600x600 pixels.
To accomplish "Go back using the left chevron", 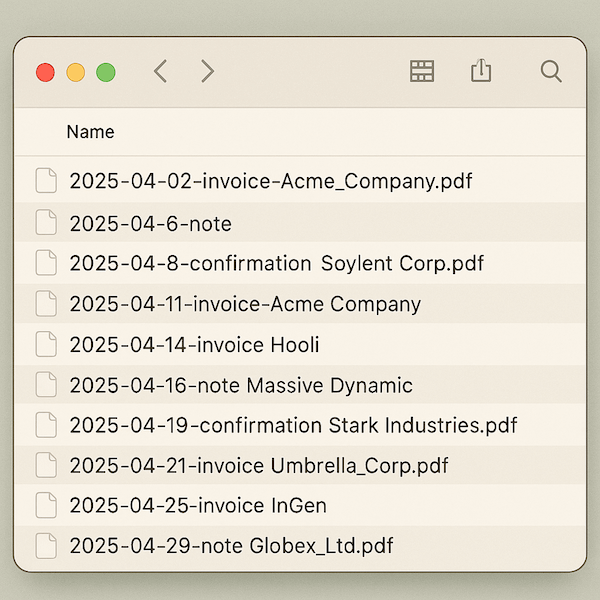I will pyautogui.click(x=160, y=71).
